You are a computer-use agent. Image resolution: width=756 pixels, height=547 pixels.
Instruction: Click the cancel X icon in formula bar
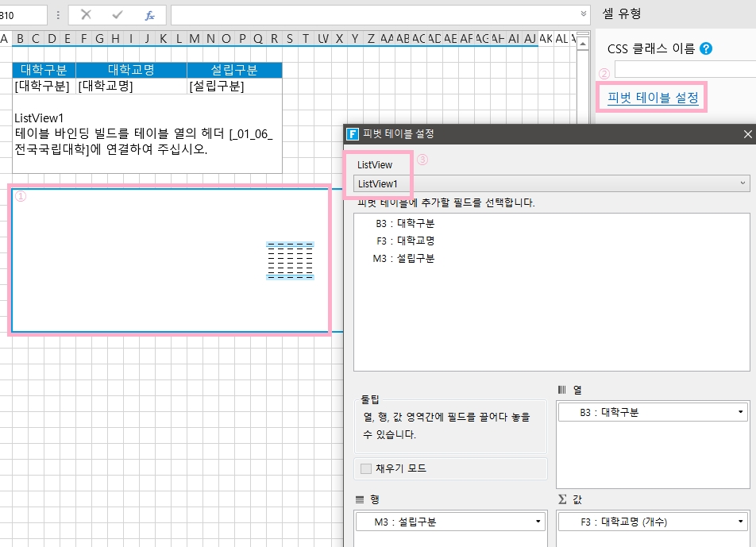(x=86, y=15)
